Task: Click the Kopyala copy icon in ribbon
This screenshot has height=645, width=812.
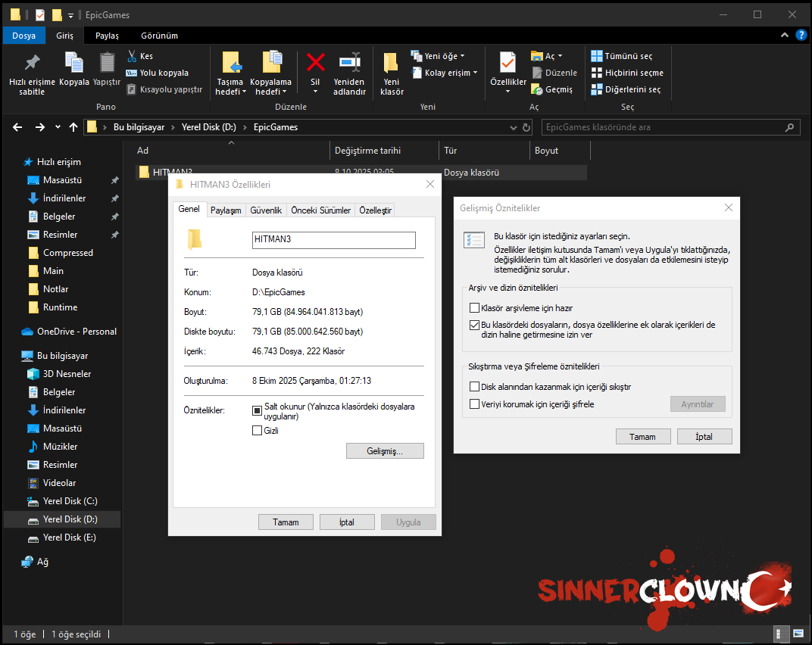Action: 74,63
